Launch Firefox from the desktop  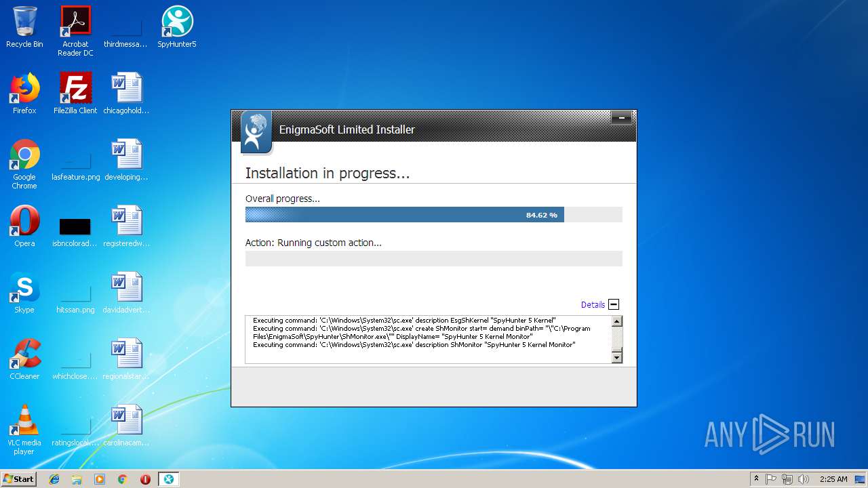point(24,94)
